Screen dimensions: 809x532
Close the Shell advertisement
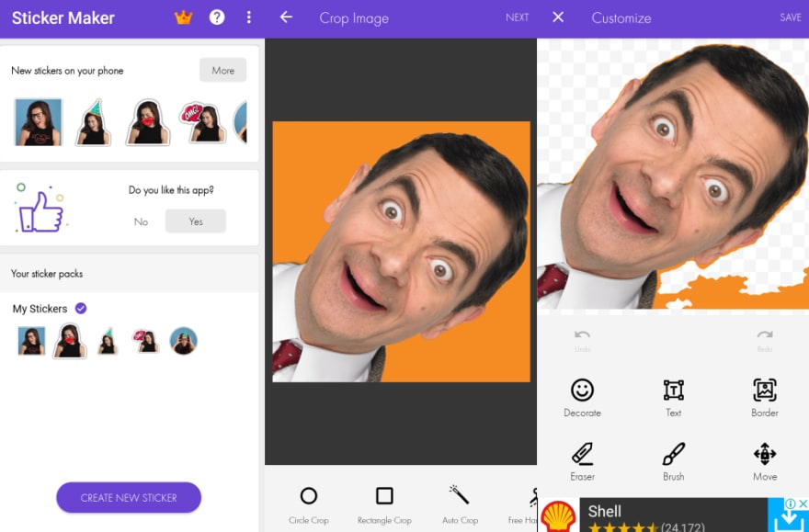pos(803,504)
